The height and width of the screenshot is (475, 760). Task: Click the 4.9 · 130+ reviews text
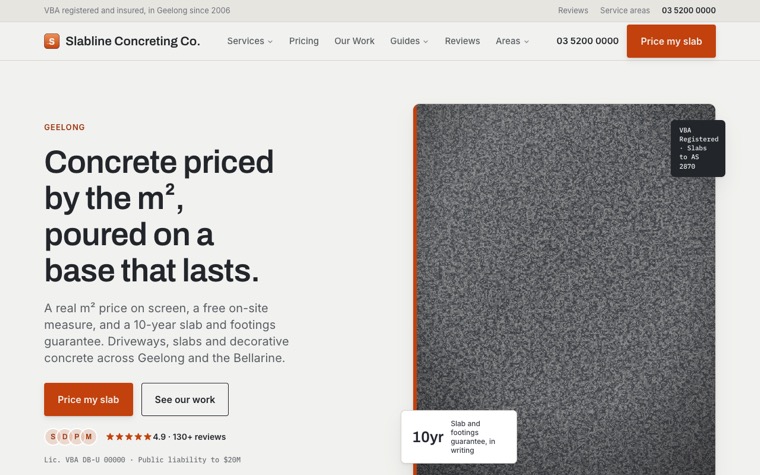(x=190, y=437)
